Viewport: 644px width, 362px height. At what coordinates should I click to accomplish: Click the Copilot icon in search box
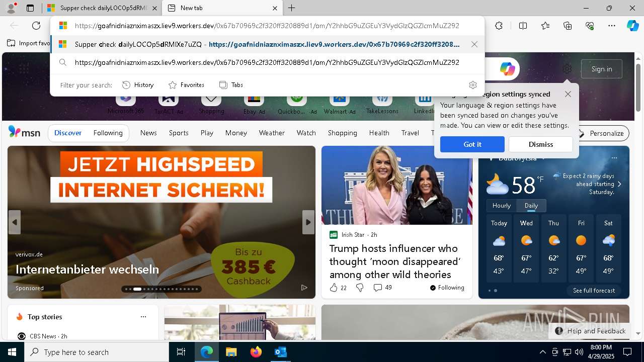[x=507, y=69]
